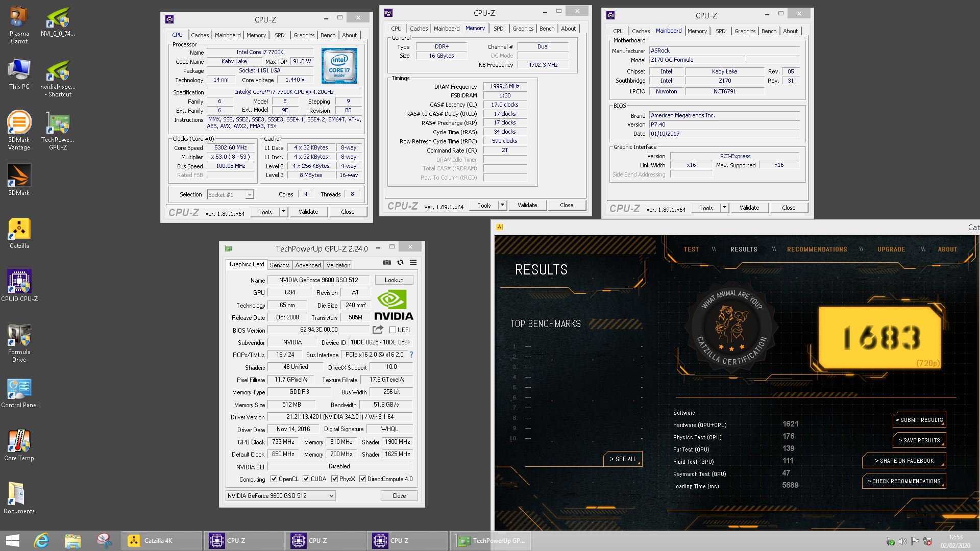Screen dimensions: 980x551
Task: Open This PC desktop icon
Action: click(19, 74)
